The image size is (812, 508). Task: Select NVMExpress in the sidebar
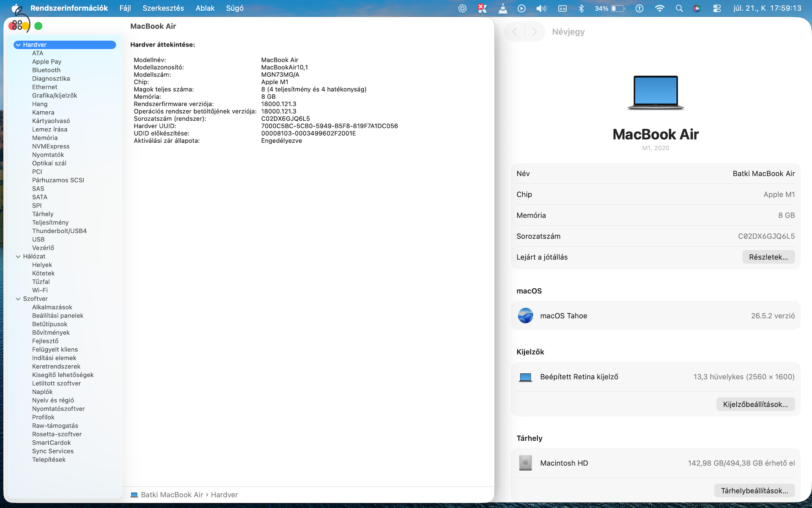tap(51, 146)
